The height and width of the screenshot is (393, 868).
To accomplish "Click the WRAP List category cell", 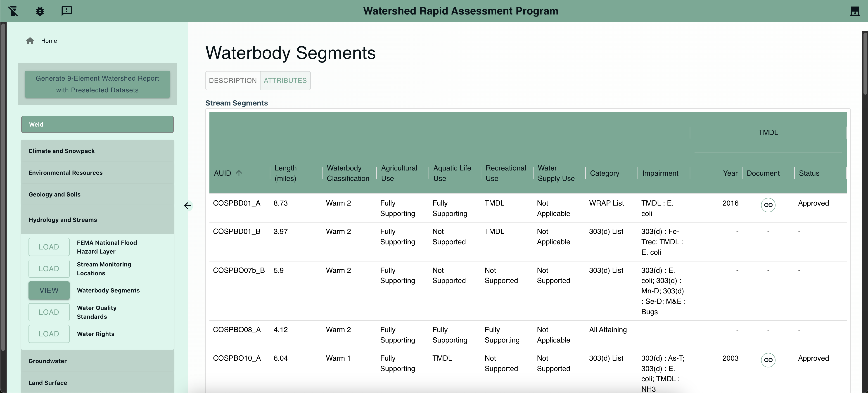I will [x=606, y=203].
